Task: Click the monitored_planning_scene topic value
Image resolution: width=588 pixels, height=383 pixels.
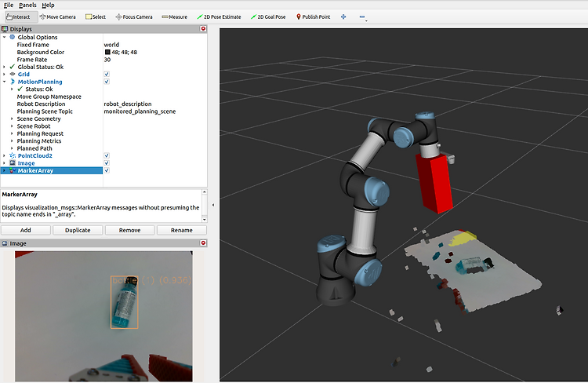Action: 140,111
